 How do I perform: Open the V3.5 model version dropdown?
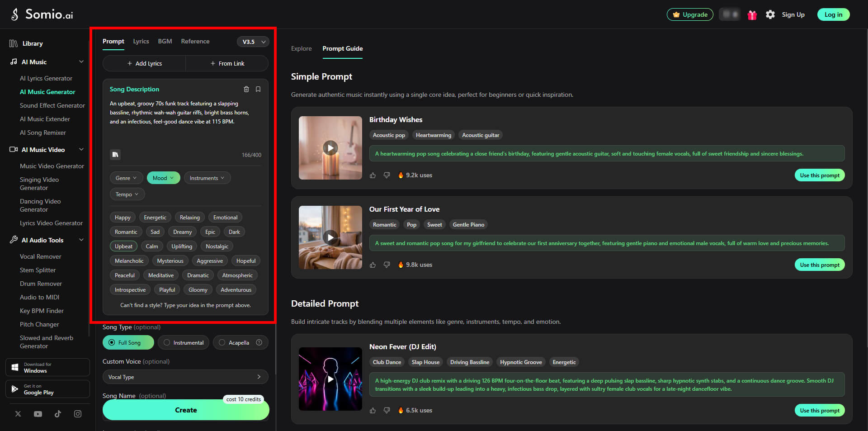[x=253, y=42]
